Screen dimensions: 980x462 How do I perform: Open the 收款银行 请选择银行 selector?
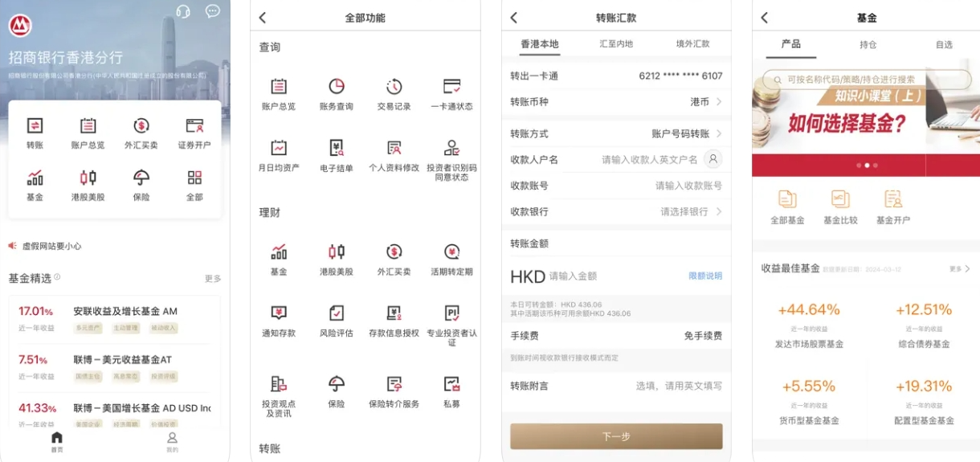[x=616, y=211]
